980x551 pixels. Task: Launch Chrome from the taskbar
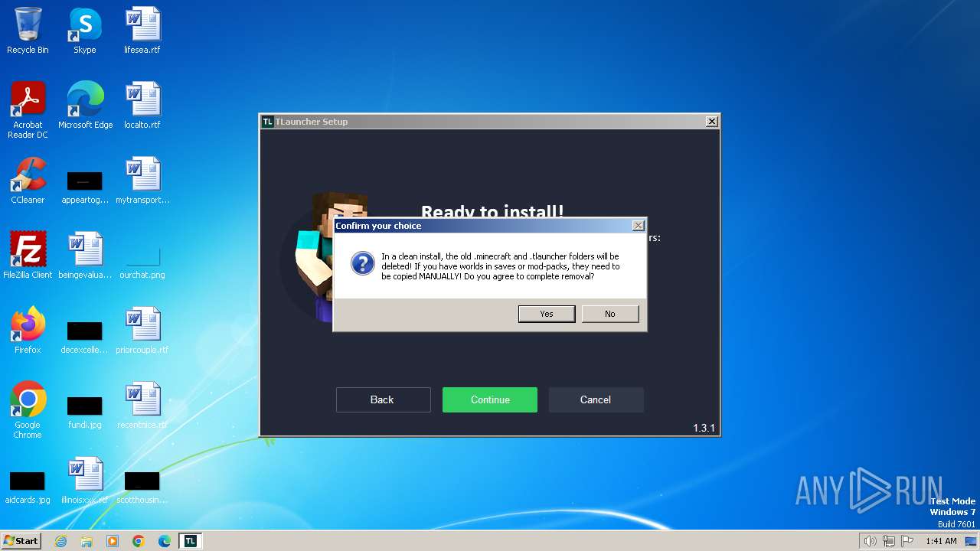139,541
